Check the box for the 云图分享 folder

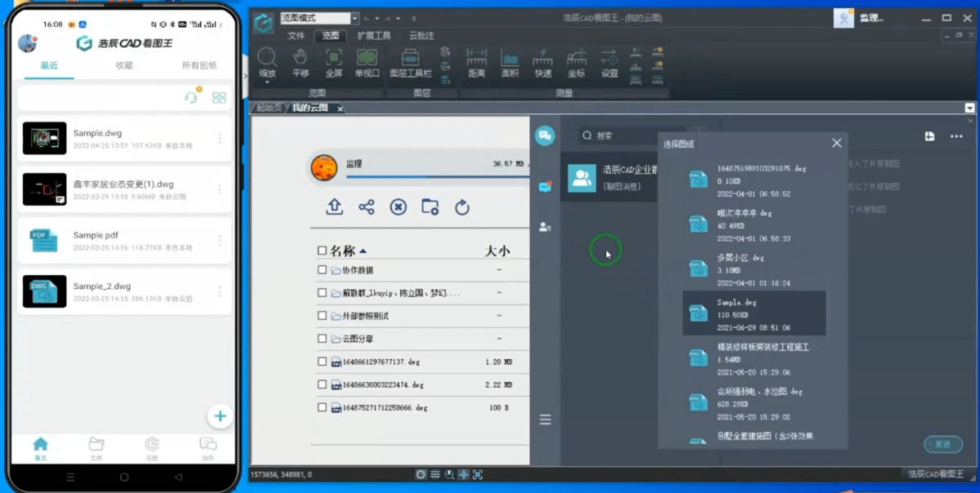point(322,339)
